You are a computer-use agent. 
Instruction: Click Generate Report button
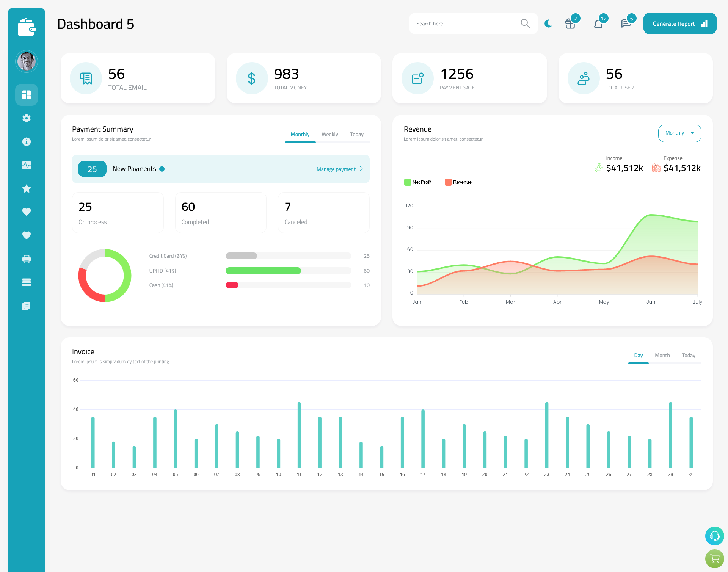tap(678, 24)
